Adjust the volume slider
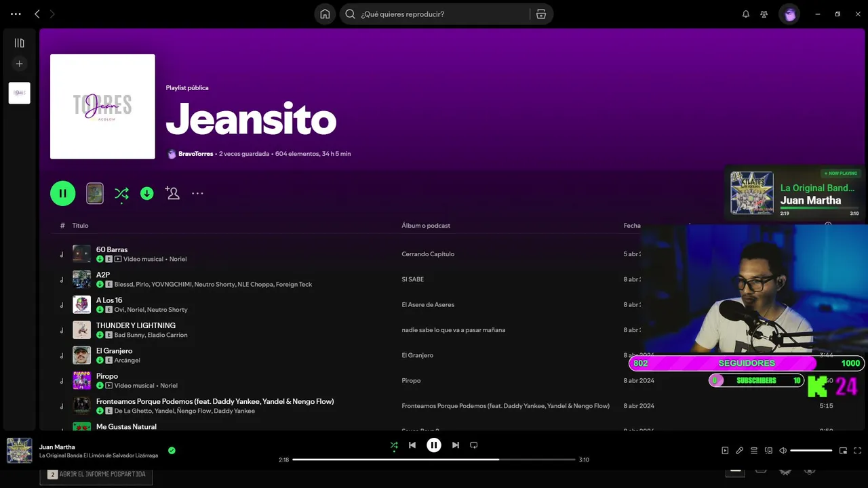Viewport: 868px width, 488px height. [811, 451]
